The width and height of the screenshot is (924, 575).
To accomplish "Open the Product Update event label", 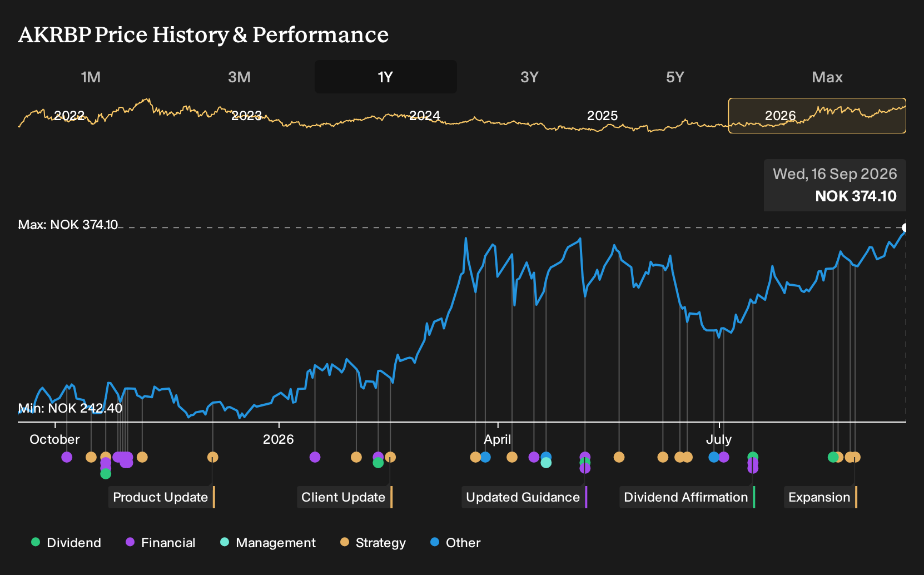I will coord(161,497).
